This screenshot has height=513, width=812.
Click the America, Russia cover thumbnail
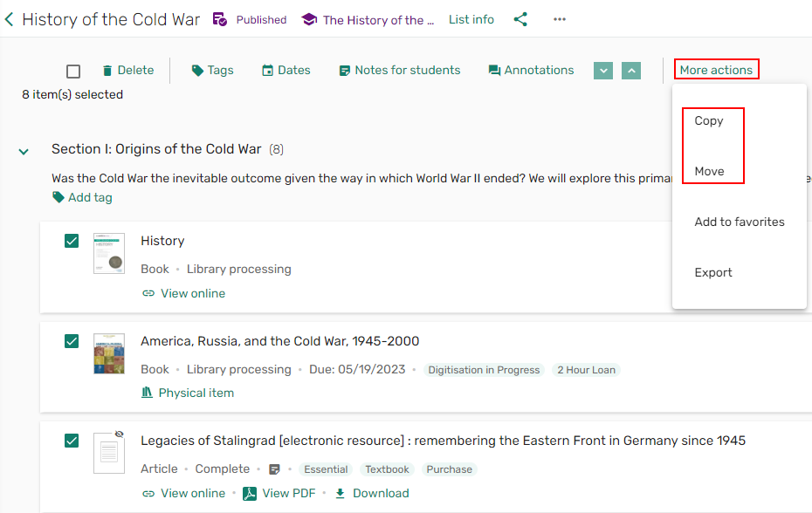[109, 353]
